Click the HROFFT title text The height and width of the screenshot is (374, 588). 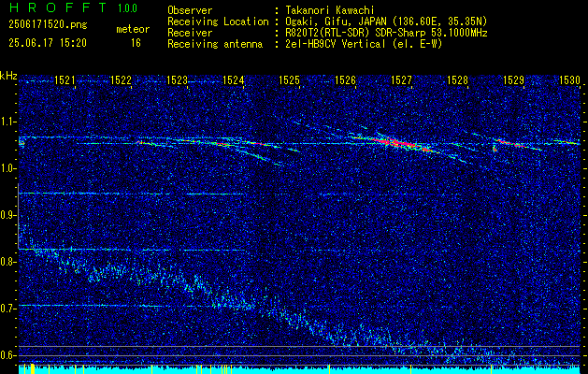(58, 7)
